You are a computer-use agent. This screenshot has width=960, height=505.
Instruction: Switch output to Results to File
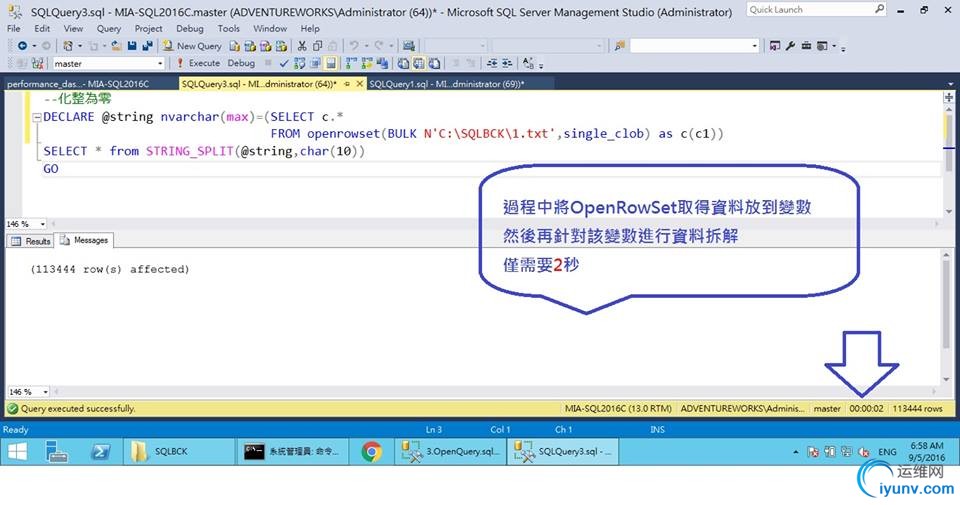point(435,63)
